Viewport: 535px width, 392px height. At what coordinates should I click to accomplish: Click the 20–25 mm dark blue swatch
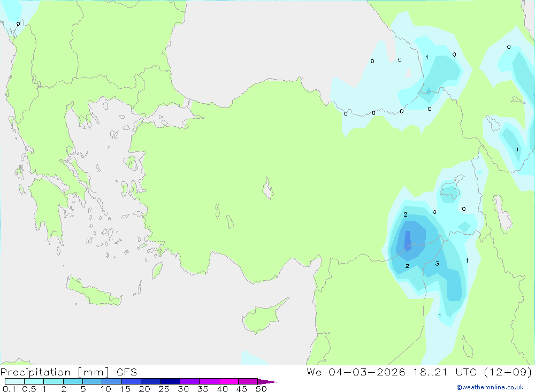tap(151, 381)
